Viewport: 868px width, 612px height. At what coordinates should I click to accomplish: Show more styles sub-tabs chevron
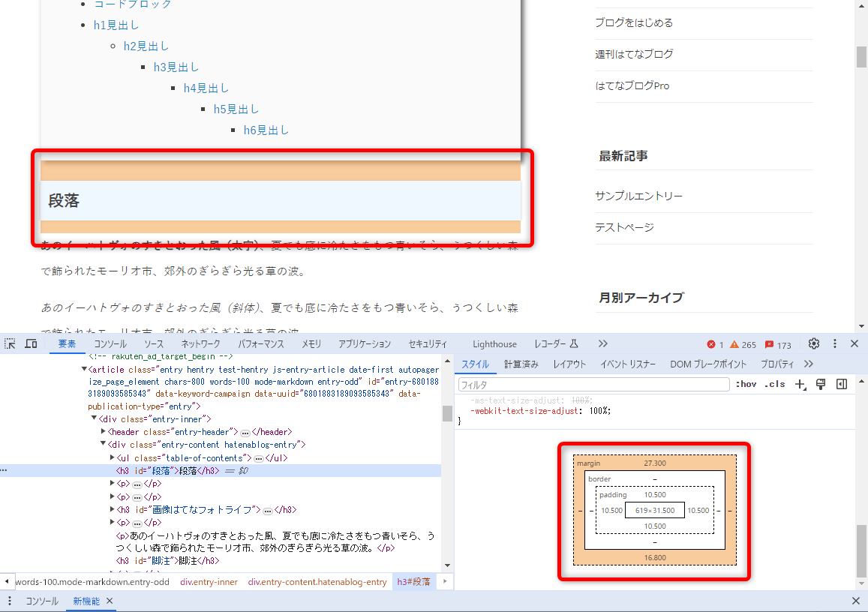(x=809, y=364)
